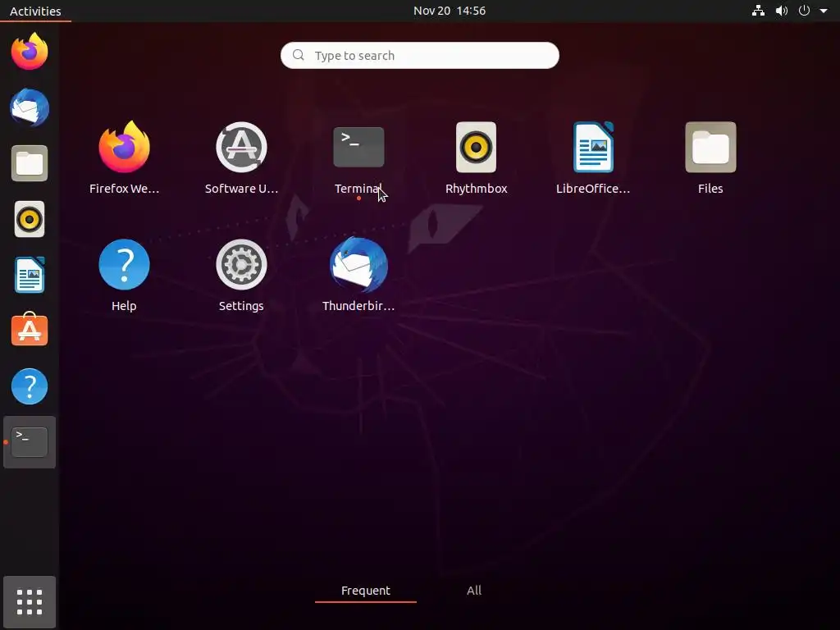Open Firefox Web Browser from the app grid
Image resolution: width=840 pixels, height=630 pixels.
pyautogui.click(x=124, y=148)
